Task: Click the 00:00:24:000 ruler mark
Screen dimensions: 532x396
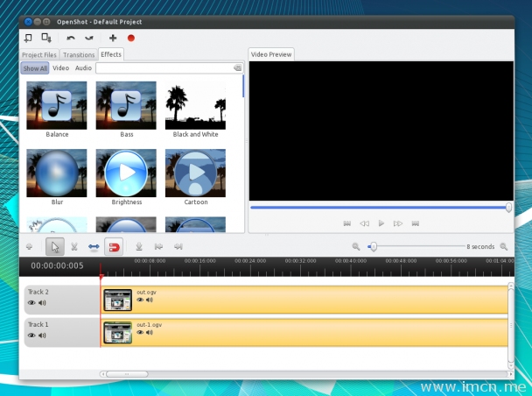Action: (x=250, y=261)
